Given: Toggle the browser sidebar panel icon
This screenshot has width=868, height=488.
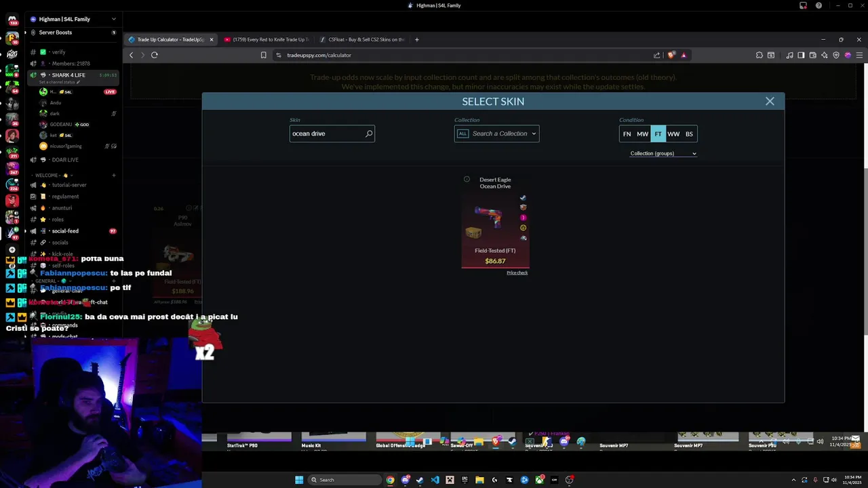Looking at the screenshot, I should coord(801,55).
